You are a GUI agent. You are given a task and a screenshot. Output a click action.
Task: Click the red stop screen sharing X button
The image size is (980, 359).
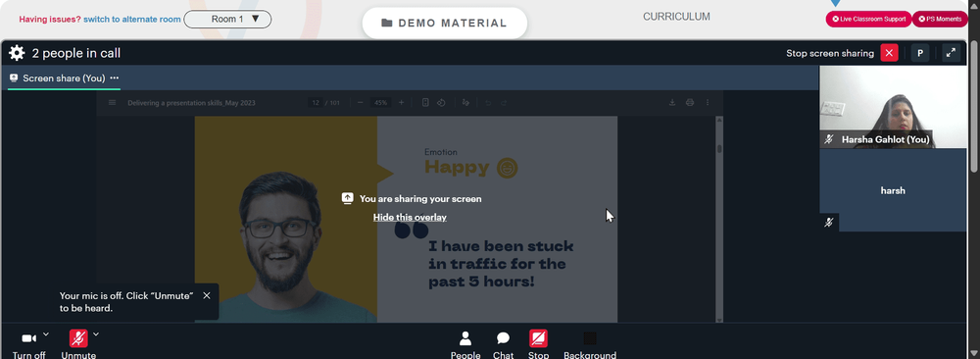pos(889,53)
